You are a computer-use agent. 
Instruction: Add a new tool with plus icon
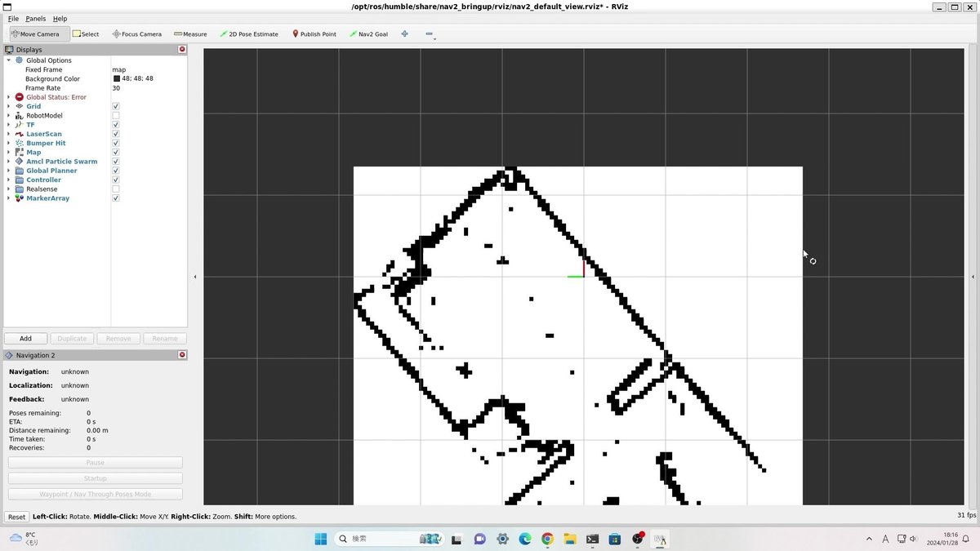(x=404, y=34)
